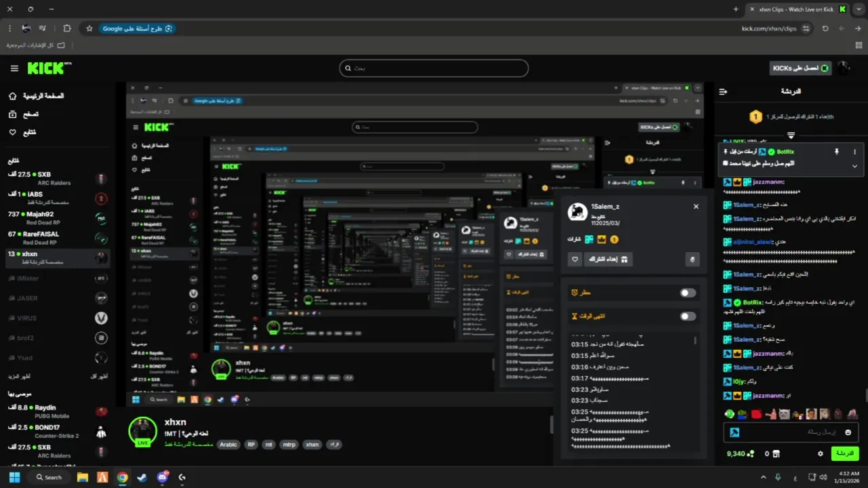
Task: Expand the list with أظهر المزيد
Action: click(18, 376)
